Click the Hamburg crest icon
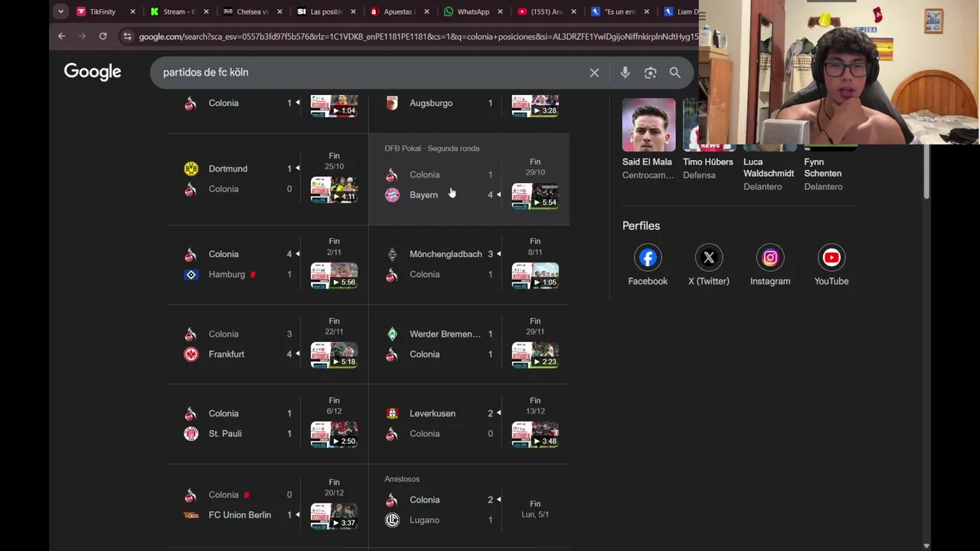980x551 pixels. click(191, 275)
